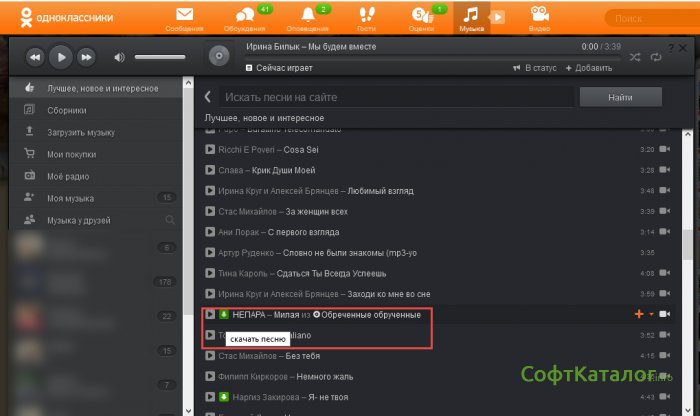Image resolution: width=700 pixels, height=416 pixels.
Task: Play Ricchi E Poveri – Cosa Sei
Action: (x=210, y=149)
